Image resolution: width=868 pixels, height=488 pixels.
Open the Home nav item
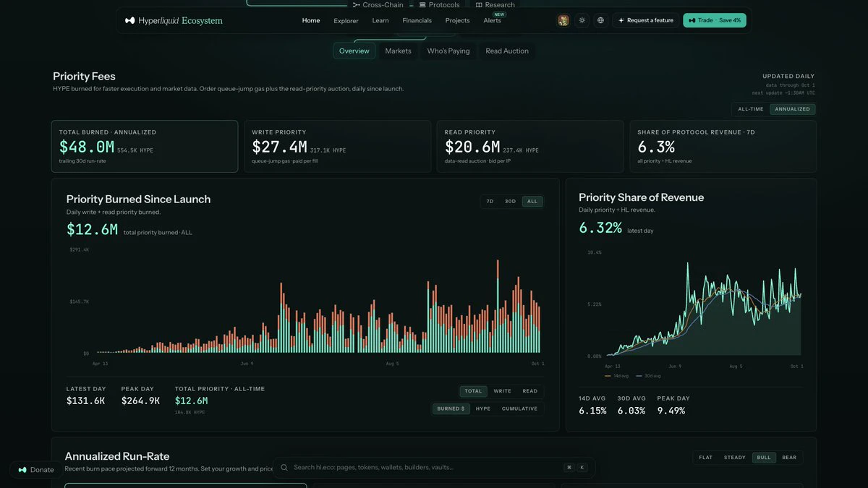coord(311,20)
